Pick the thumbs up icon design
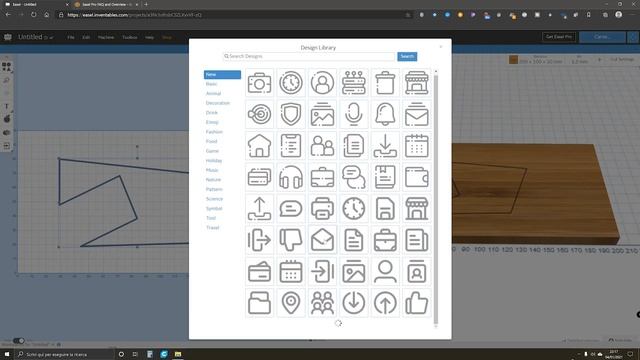 (416, 303)
